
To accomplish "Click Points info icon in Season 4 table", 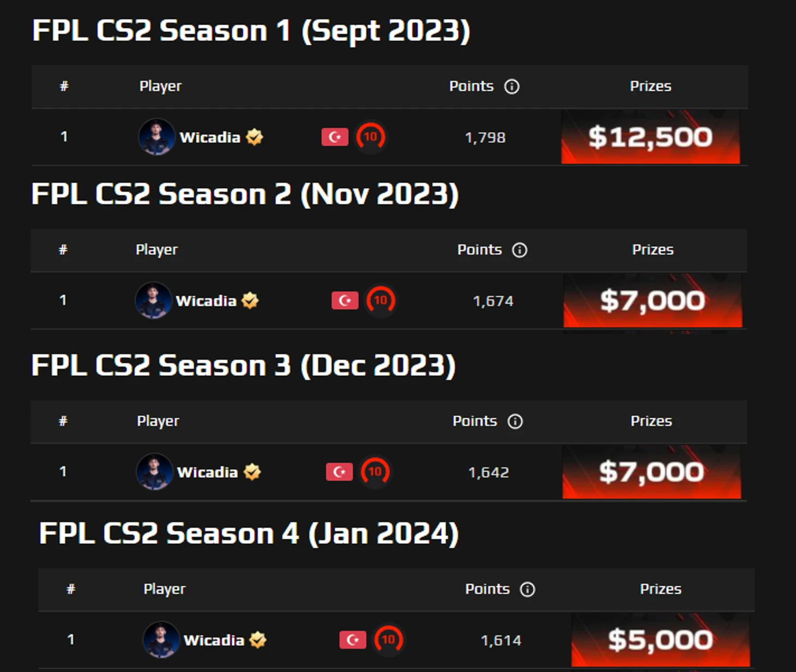I will click(527, 589).
